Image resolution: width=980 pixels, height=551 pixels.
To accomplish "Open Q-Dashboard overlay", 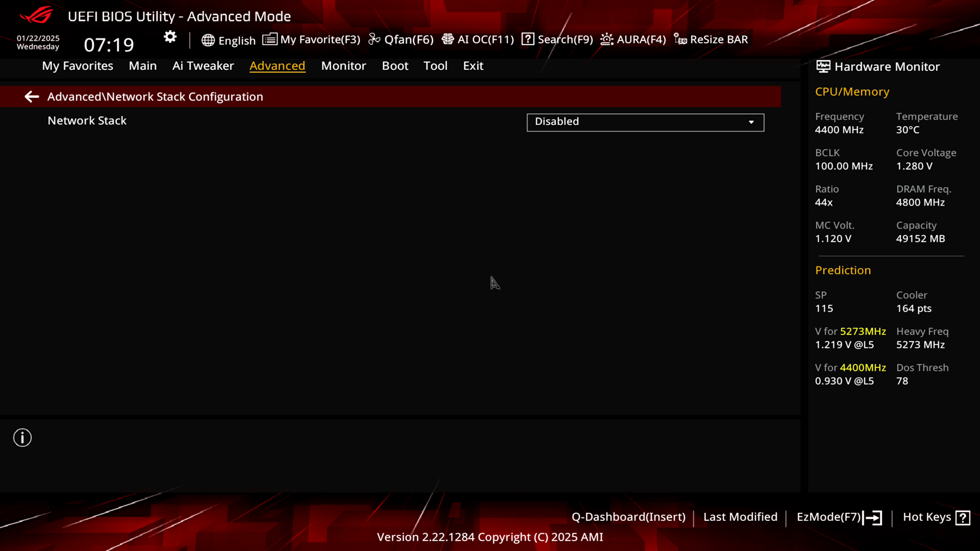I will point(628,517).
